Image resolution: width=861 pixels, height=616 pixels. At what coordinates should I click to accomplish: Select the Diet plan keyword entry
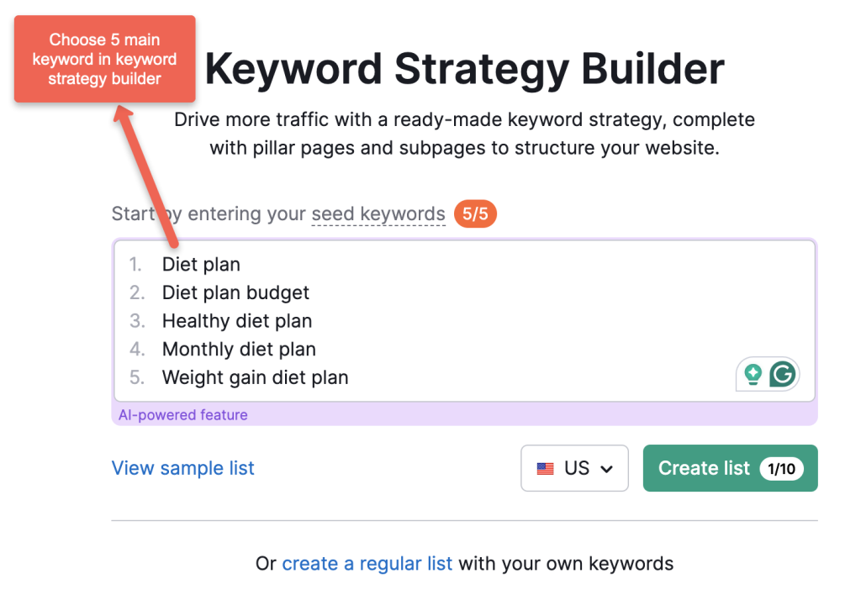(201, 264)
